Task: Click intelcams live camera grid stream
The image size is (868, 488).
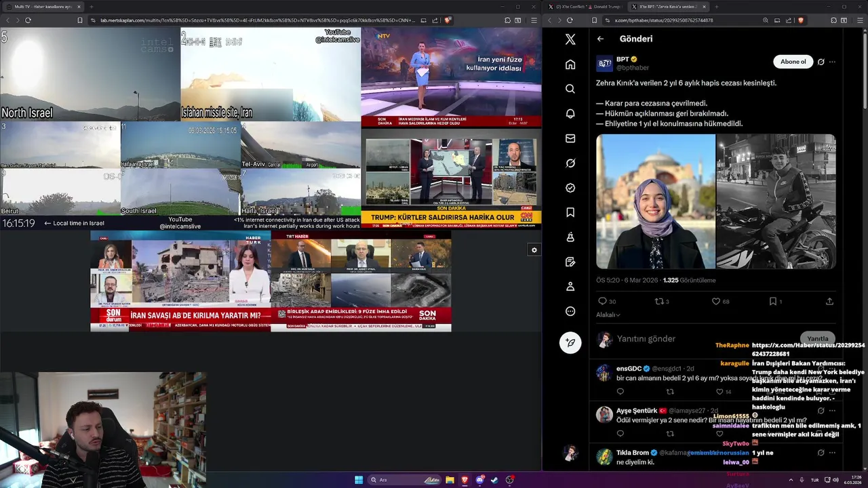Action: 180,128
